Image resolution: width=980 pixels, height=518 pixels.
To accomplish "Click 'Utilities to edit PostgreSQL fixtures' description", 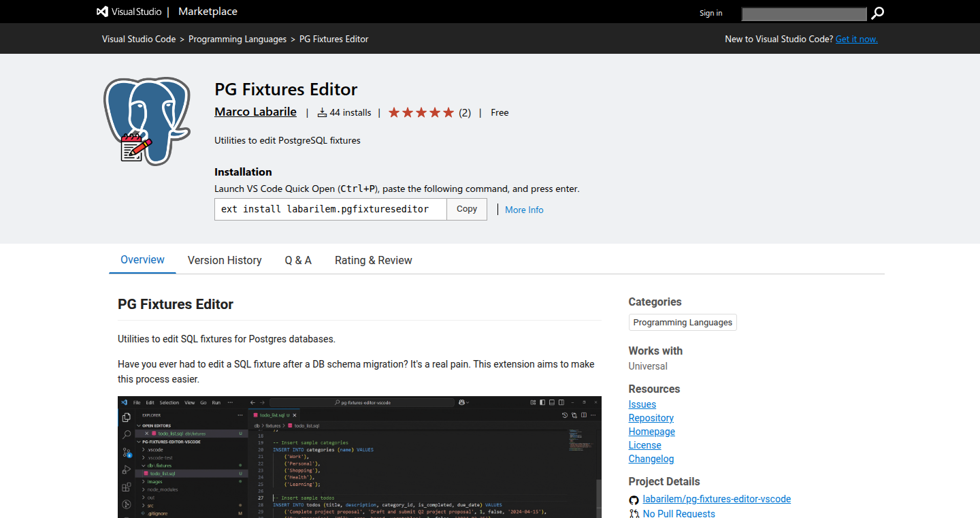I will point(287,140).
